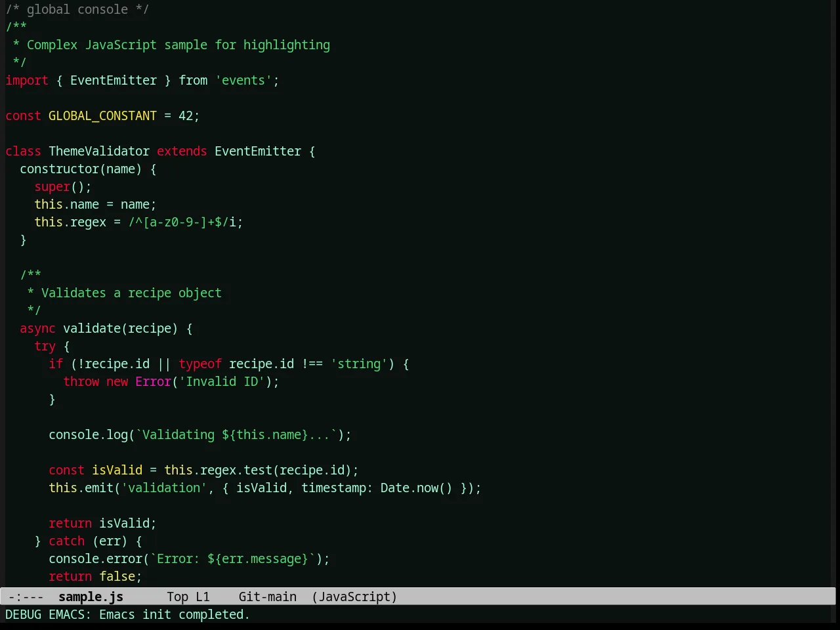Click on 'Date.now()' call
This screenshot has height=630, width=840.
coord(417,488)
